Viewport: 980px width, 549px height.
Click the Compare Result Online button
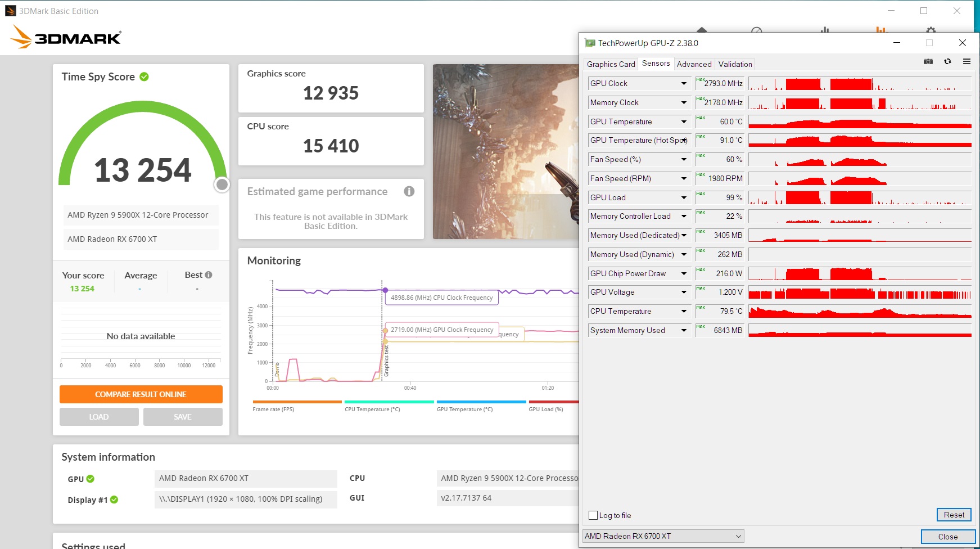coord(141,394)
